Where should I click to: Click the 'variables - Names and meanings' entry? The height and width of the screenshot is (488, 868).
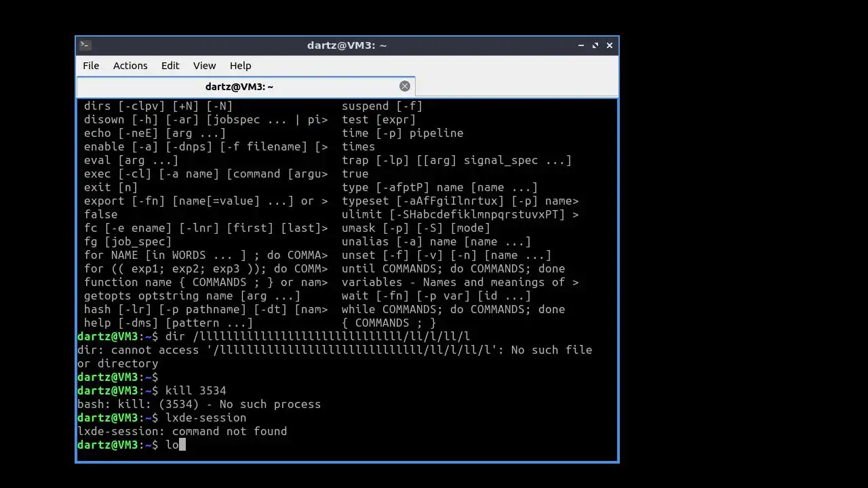click(460, 282)
